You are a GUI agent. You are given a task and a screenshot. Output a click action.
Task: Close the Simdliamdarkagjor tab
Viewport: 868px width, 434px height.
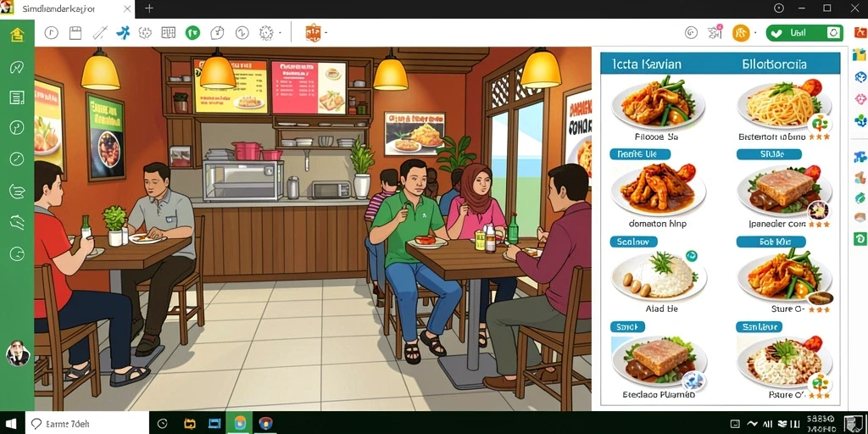point(127,8)
